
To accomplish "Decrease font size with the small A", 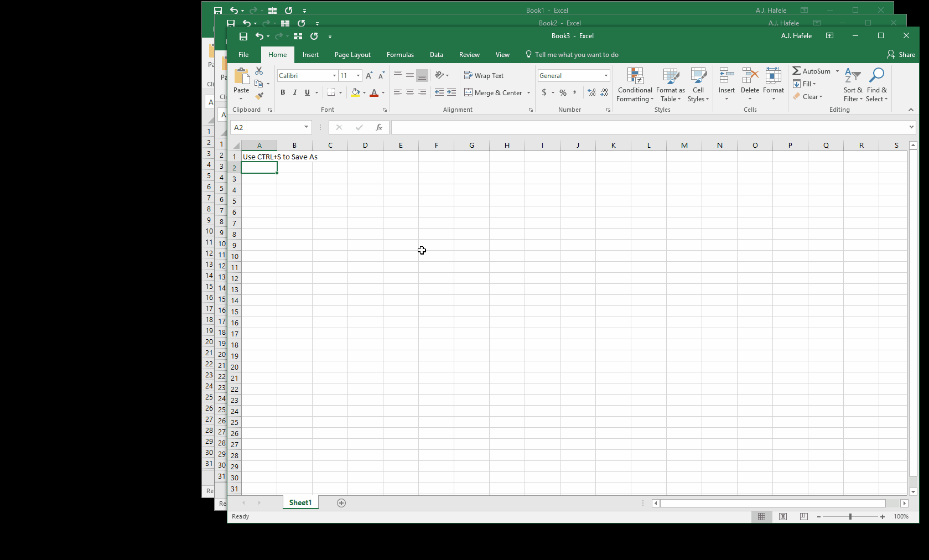I will click(x=381, y=75).
